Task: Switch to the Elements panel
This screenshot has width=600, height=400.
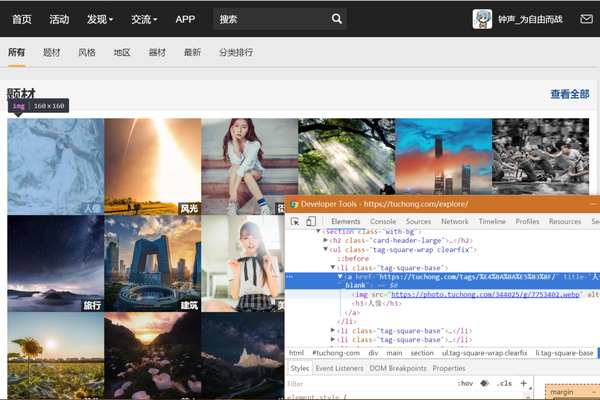Action: 346,221
